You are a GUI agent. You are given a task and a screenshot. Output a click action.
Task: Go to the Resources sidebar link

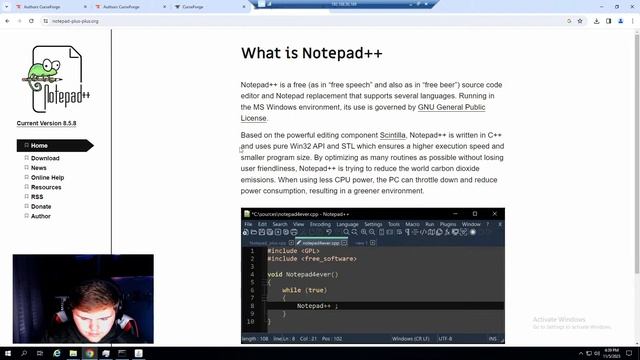pos(46,187)
